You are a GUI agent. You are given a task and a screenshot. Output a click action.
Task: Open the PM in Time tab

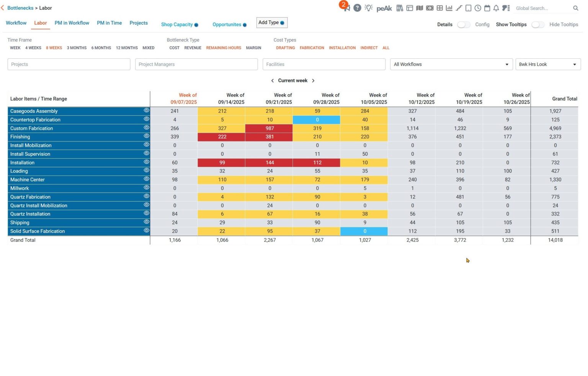coord(109,23)
